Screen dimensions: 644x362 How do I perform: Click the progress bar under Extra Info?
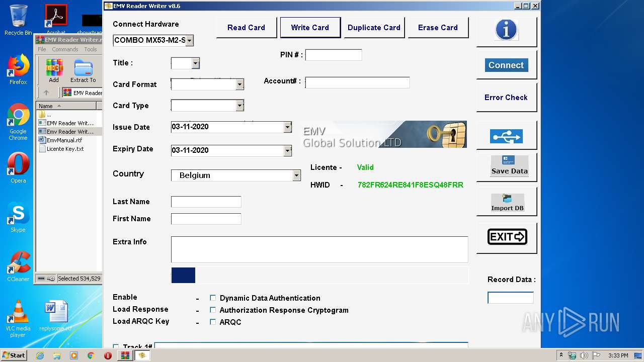tap(319, 275)
